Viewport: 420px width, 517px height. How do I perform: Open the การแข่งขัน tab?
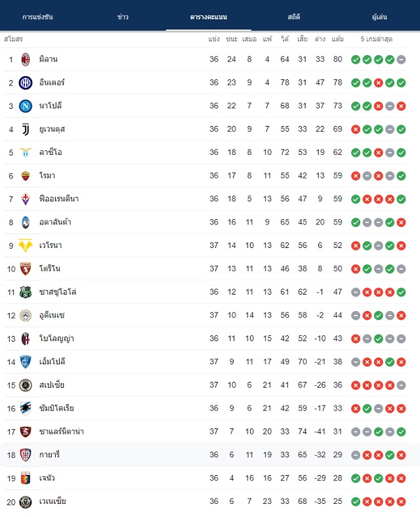pos(37,17)
